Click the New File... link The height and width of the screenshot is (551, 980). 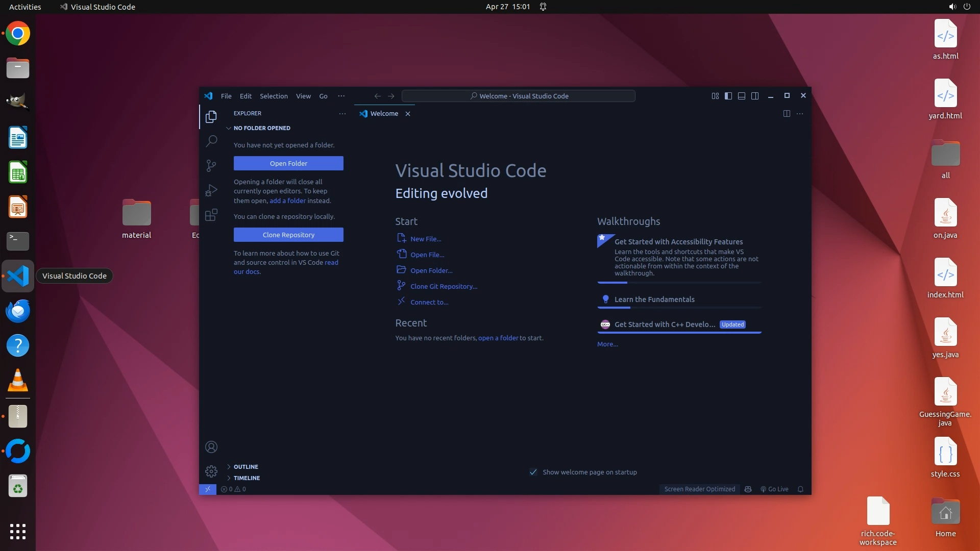425,239
